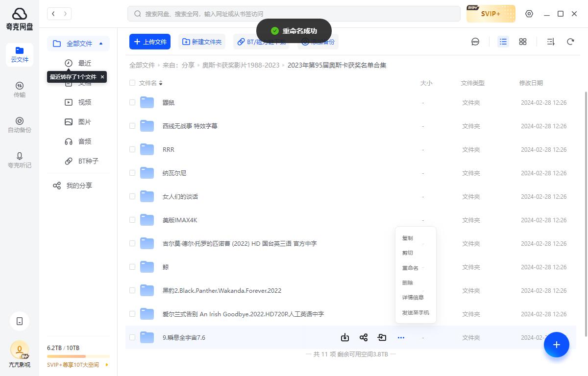Click the search input field

294,14
